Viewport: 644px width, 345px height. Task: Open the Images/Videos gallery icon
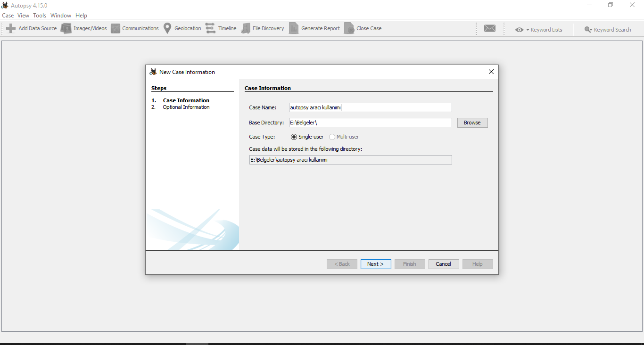(x=66, y=28)
